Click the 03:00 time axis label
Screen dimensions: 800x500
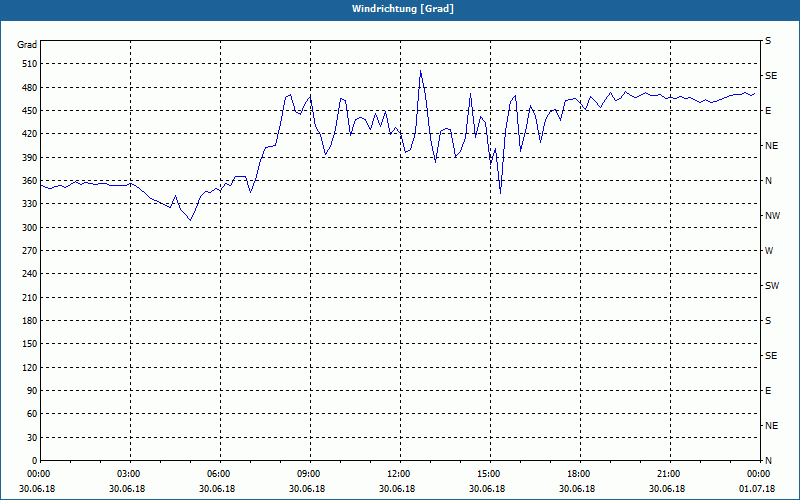pos(130,474)
